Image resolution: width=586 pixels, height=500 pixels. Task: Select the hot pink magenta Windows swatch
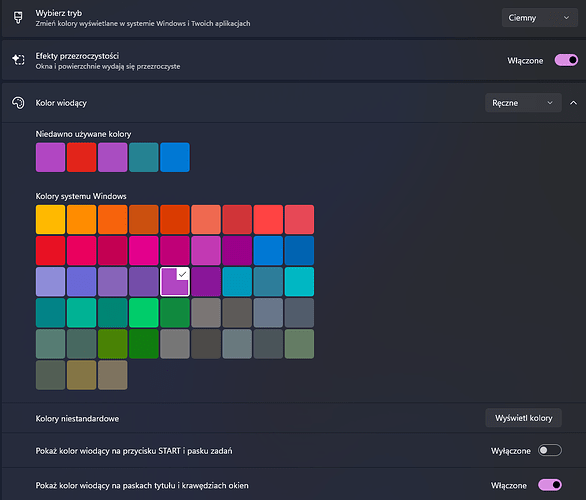[x=144, y=250]
